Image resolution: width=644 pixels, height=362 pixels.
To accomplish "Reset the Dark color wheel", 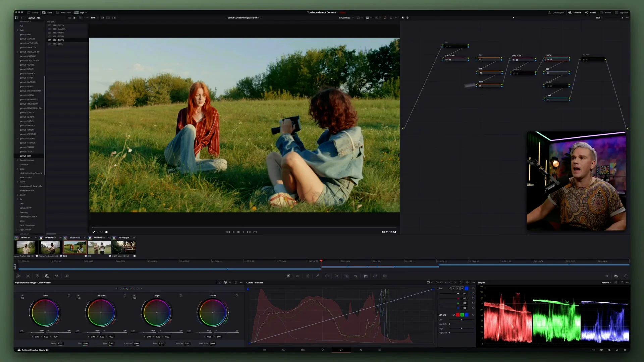I will tap(69, 295).
